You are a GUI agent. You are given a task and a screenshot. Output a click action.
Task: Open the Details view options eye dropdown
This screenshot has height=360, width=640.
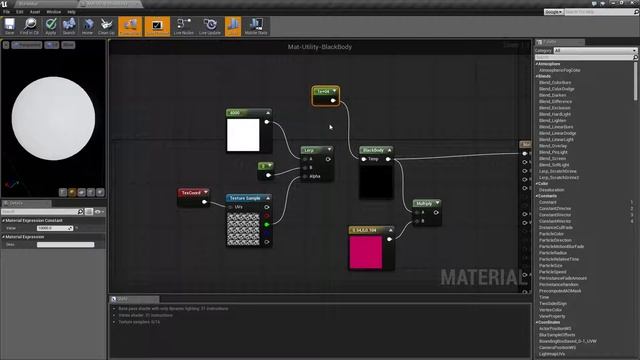click(99, 211)
